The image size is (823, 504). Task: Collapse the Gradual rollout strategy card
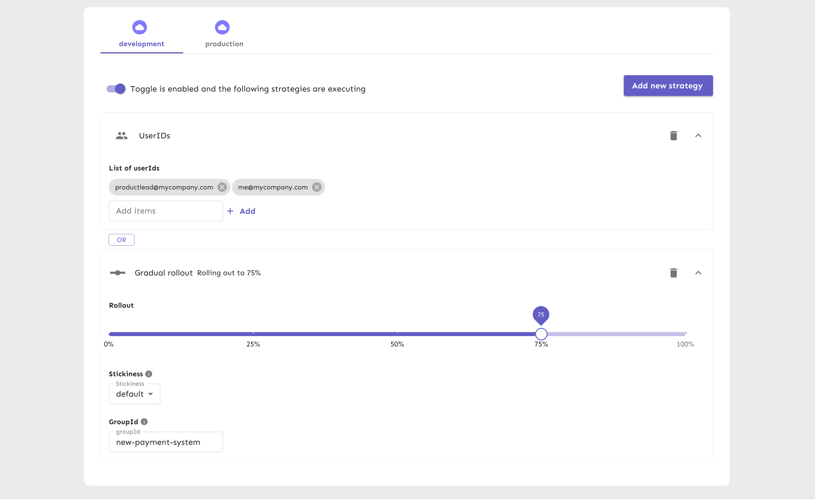click(x=698, y=273)
